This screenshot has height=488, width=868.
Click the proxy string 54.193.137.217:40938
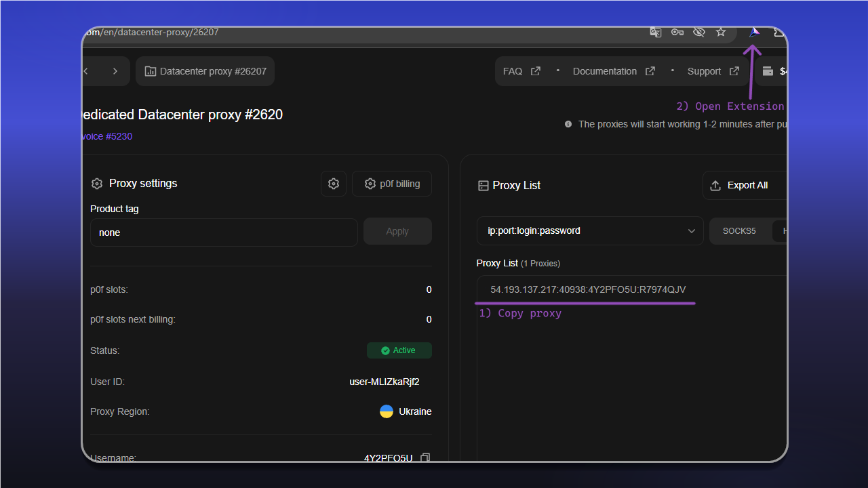(588, 290)
